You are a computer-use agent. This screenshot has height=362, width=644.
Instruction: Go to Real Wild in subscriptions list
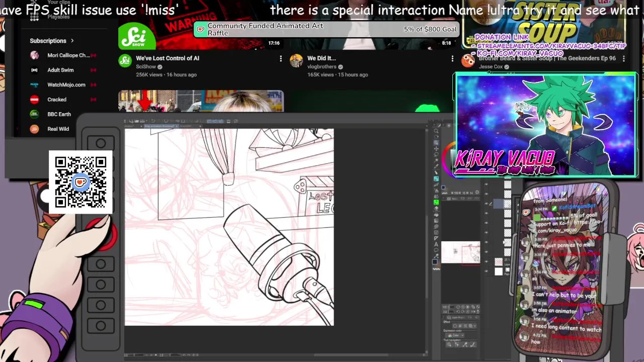point(58,129)
